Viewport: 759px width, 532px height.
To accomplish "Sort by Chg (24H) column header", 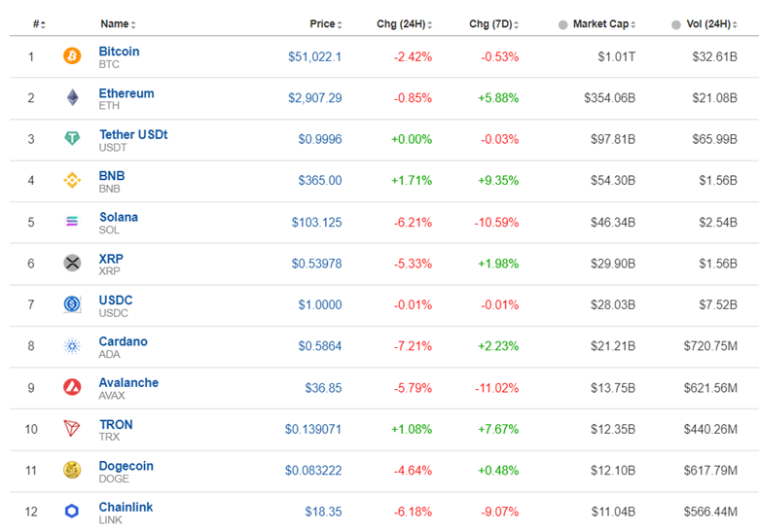I will (401, 23).
